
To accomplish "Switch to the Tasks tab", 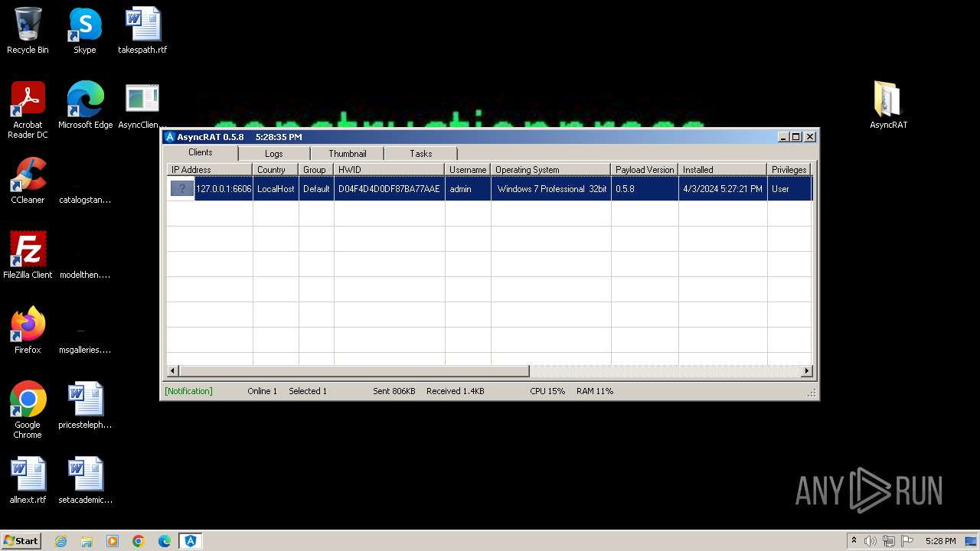I will 421,154.
